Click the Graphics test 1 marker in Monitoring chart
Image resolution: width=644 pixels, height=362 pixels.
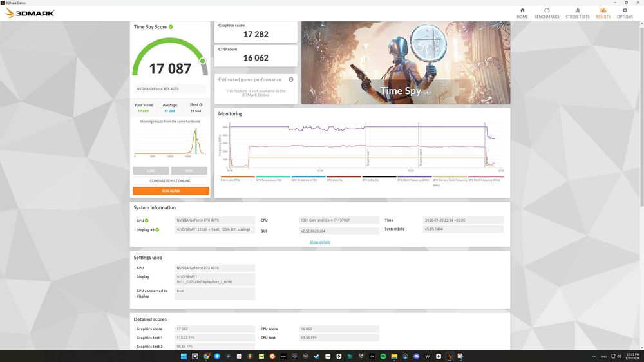(368, 158)
